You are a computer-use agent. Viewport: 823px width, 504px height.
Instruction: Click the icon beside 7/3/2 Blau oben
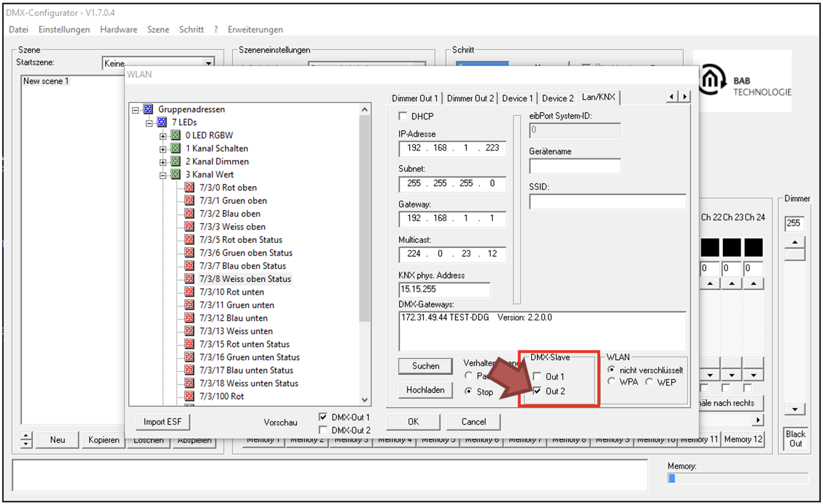(190, 213)
